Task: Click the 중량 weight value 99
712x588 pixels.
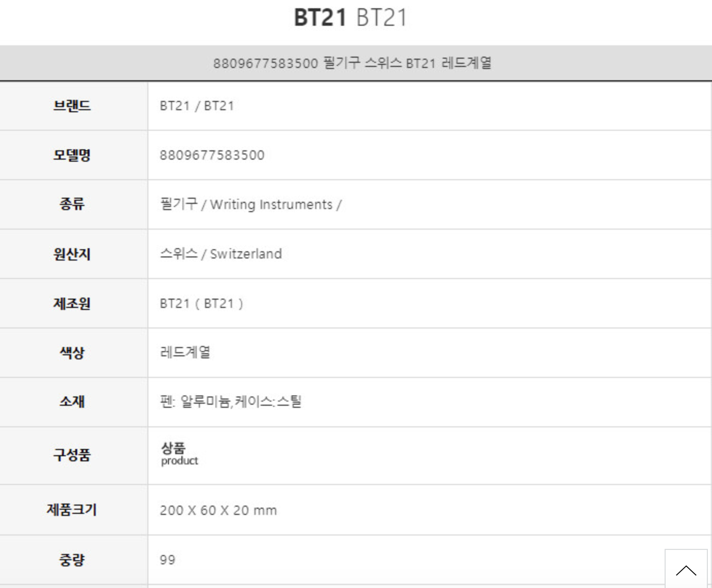Action: coord(167,560)
